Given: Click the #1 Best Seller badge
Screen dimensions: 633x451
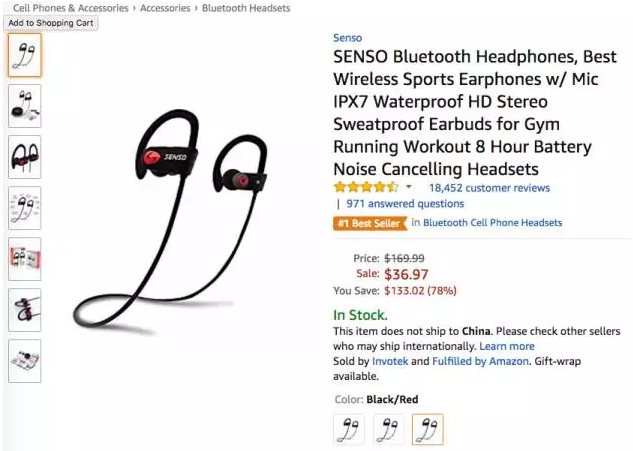Looking at the screenshot, I should (370, 223).
